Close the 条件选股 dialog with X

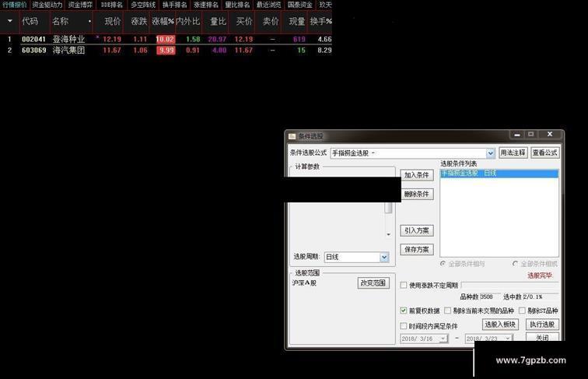[550, 135]
